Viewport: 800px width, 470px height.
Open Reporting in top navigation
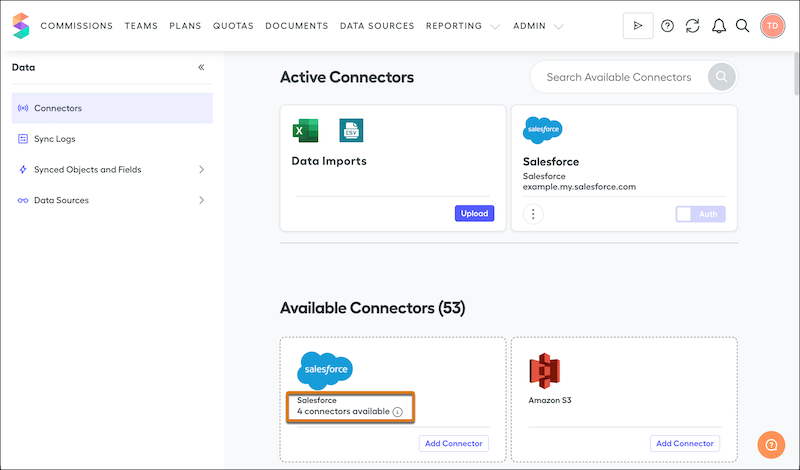pos(454,26)
